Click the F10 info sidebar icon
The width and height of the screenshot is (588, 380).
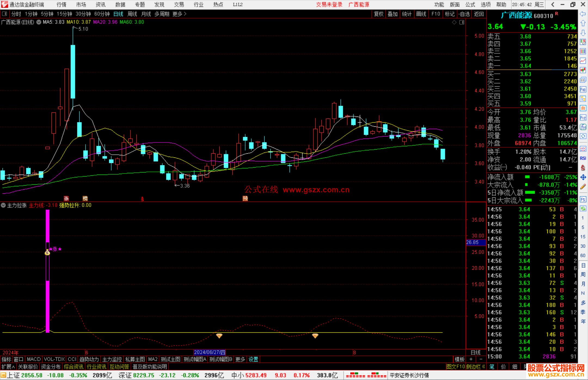tap(583, 89)
